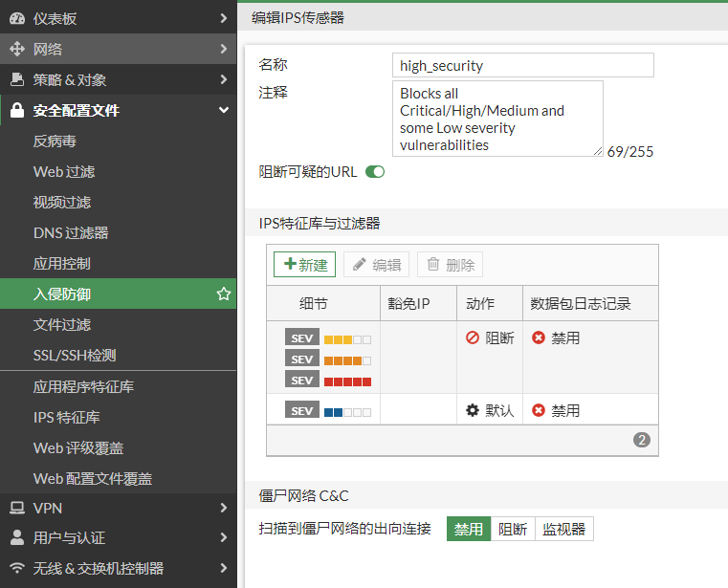Expand the 仪表板 menu chevron
The image size is (728, 588).
point(223,18)
